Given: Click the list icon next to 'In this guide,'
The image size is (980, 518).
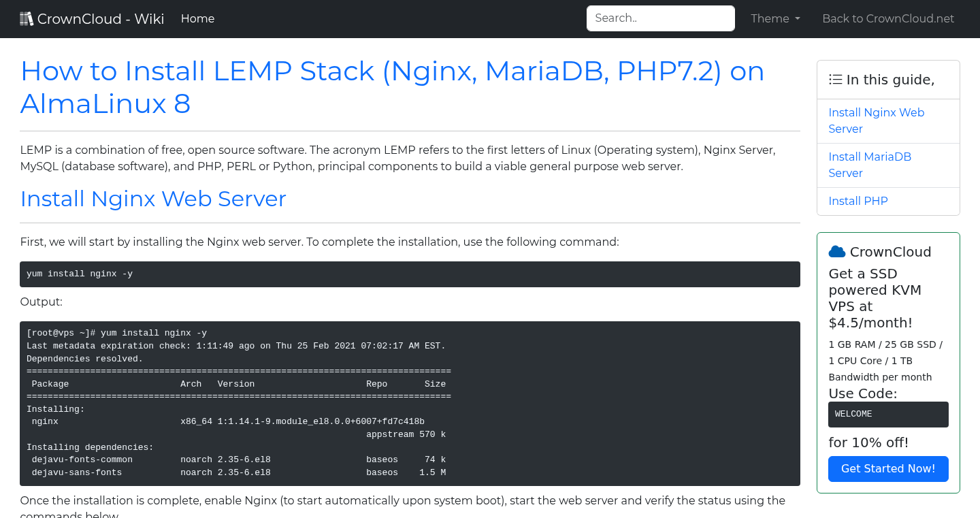Looking at the screenshot, I should [x=835, y=79].
